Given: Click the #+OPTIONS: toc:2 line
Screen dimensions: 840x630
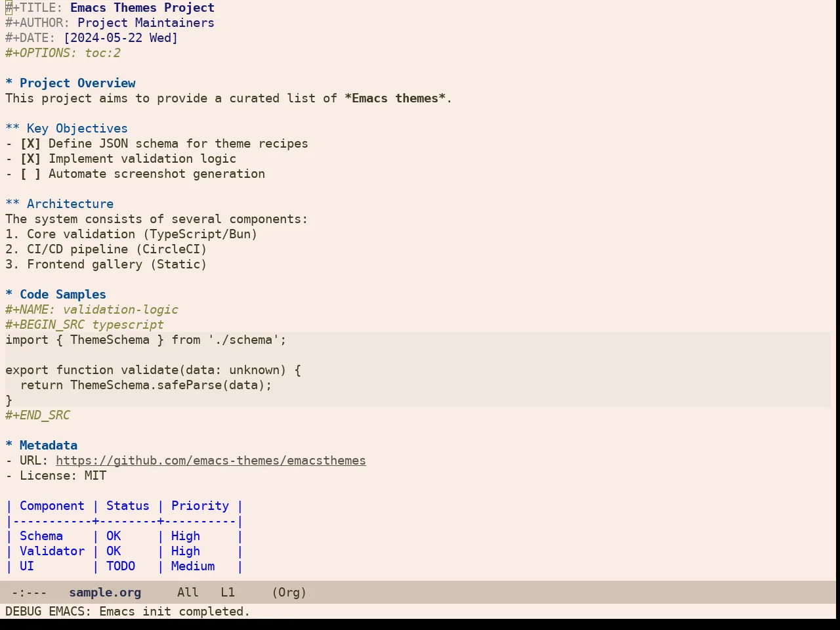Looking at the screenshot, I should [x=63, y=53].
